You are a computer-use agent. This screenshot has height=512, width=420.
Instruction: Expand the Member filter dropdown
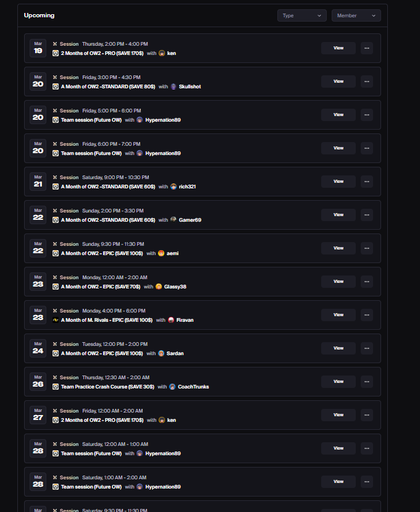356,15
